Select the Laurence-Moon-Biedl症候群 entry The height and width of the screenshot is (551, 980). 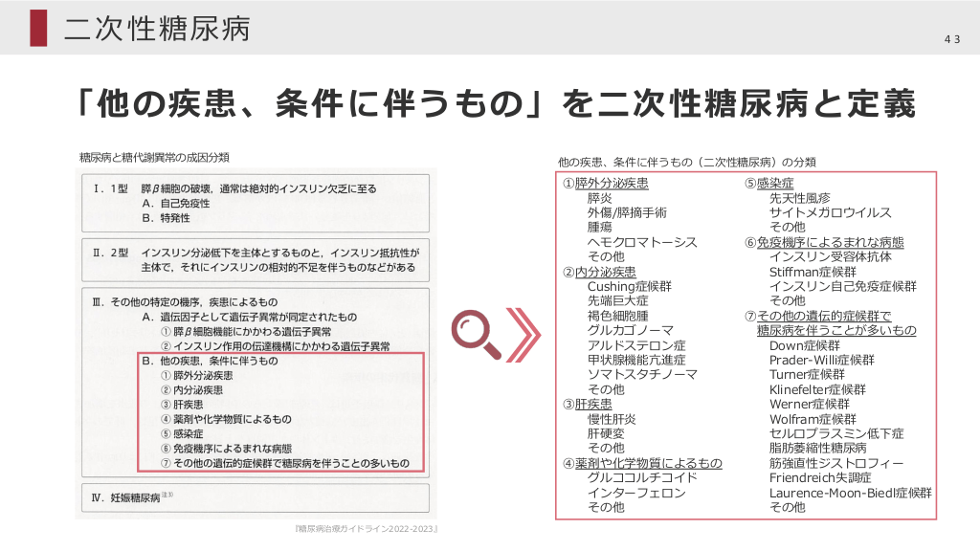pyautogui.click(x=850, y=493)
